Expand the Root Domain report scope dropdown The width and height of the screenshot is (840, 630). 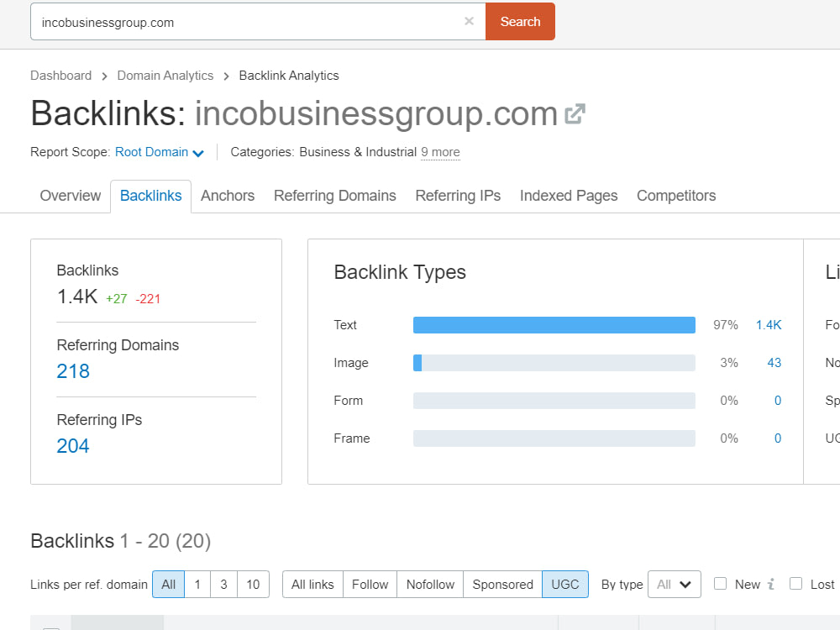pos(160,152)
